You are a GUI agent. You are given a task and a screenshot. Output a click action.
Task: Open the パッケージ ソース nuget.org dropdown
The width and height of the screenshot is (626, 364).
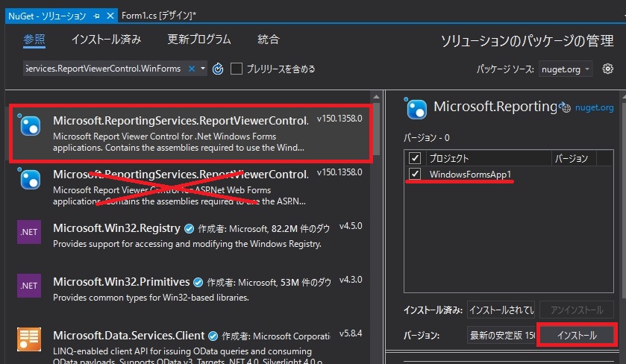[x=566, y=69]
